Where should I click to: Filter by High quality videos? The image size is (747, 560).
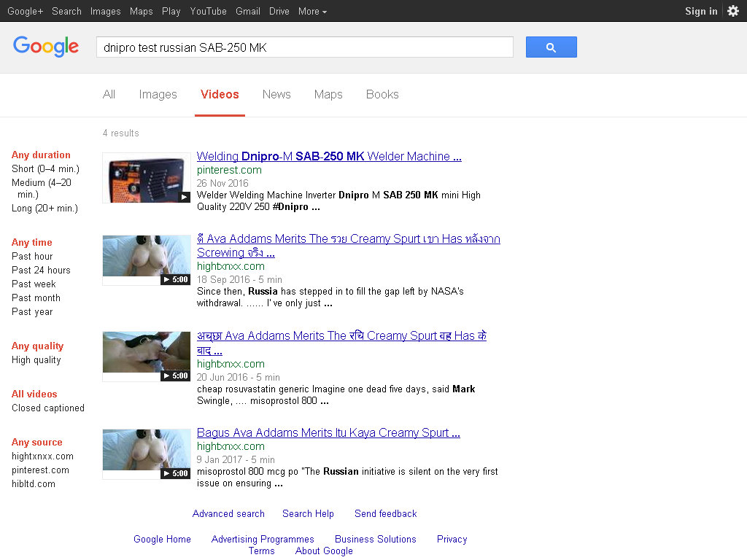(x=36, y=360)
